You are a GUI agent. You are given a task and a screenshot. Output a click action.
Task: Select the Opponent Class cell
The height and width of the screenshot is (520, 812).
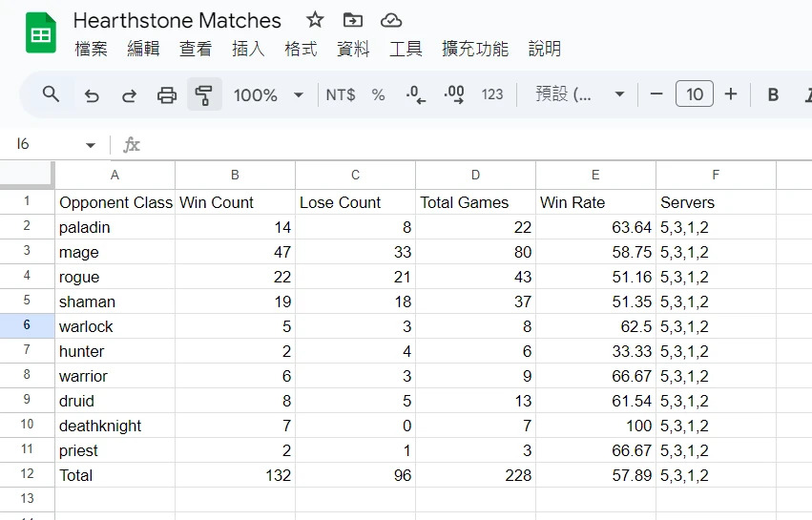coord(115,202)
